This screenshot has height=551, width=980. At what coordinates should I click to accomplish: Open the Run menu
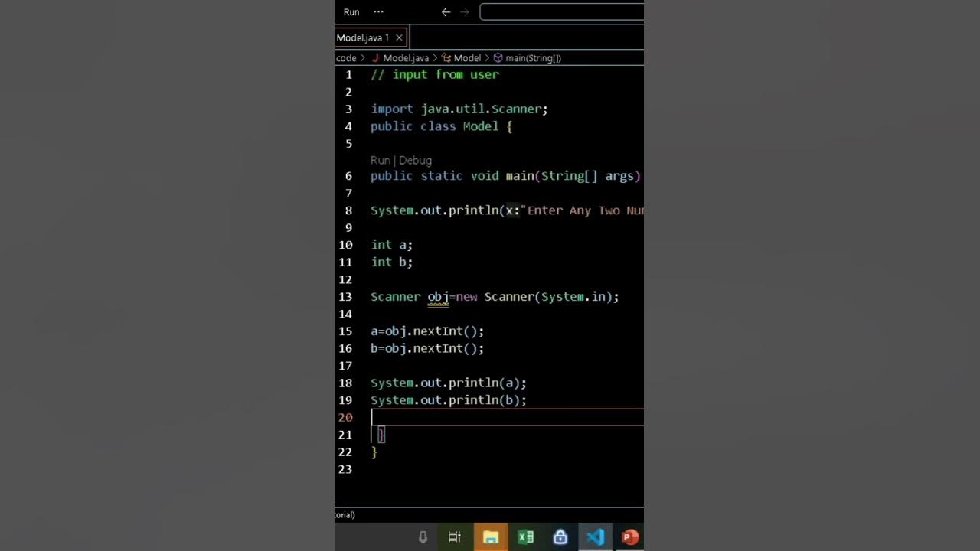pyautogui.click(x=351, y=11)
